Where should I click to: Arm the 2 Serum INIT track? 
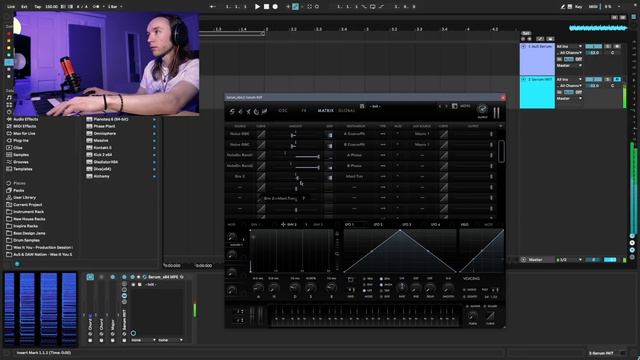[x=617, y=79]
